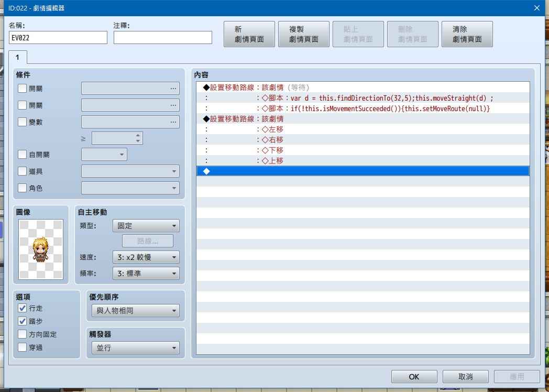Image resolution: width=549 pixels, height=392 pixels.
Task: Click the 名稱 field containing EV022
Action: pyautogui.click(x=58, y=38)
